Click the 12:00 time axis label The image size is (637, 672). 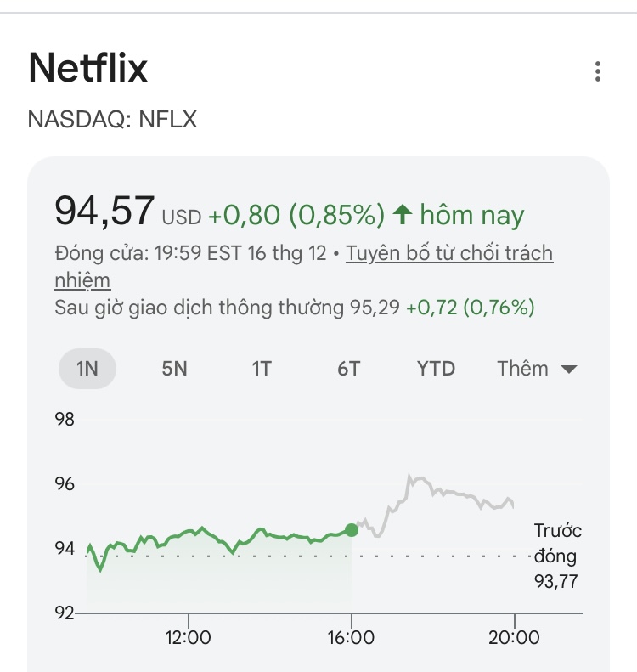tap(188, 636)
